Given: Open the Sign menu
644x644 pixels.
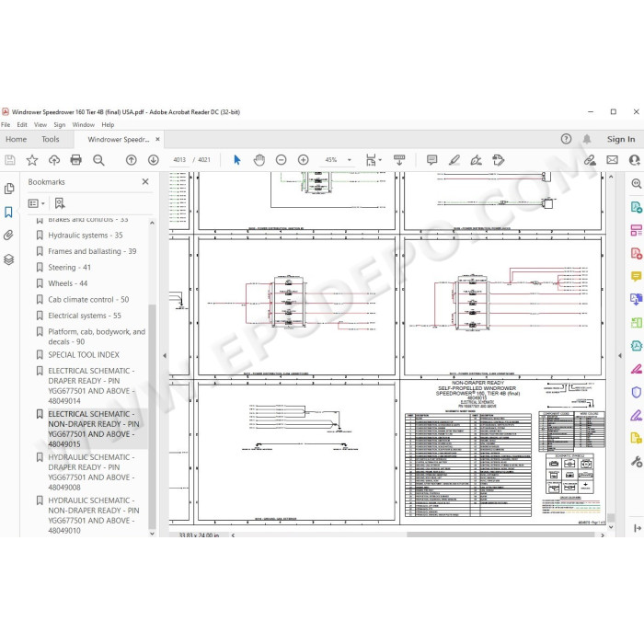Looking at the screenshot, I should click(60, 124).
